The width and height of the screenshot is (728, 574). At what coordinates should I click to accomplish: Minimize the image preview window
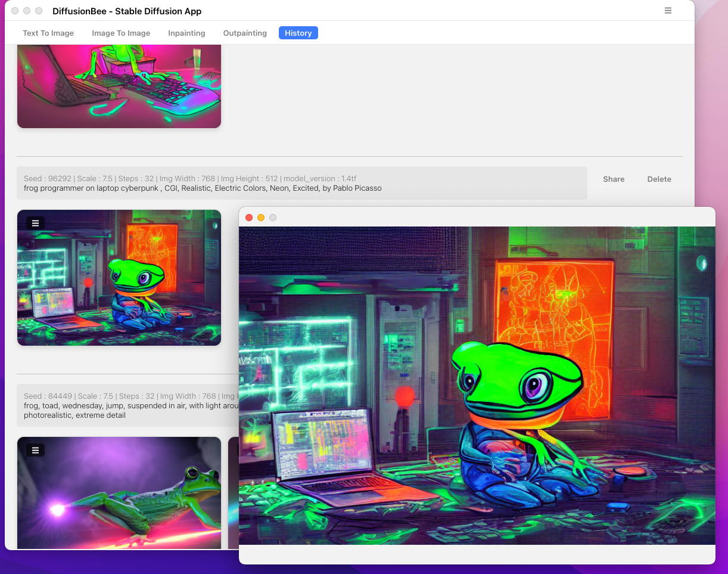click(x=261, y=218)
